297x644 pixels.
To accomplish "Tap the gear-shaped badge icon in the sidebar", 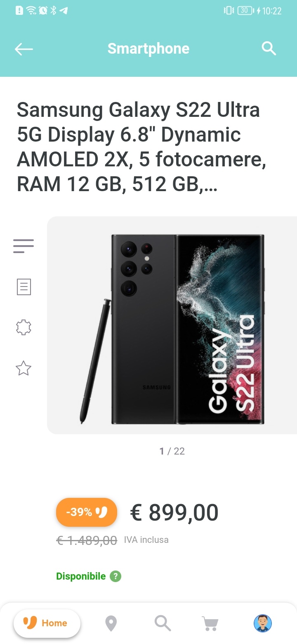I will 24,327.
